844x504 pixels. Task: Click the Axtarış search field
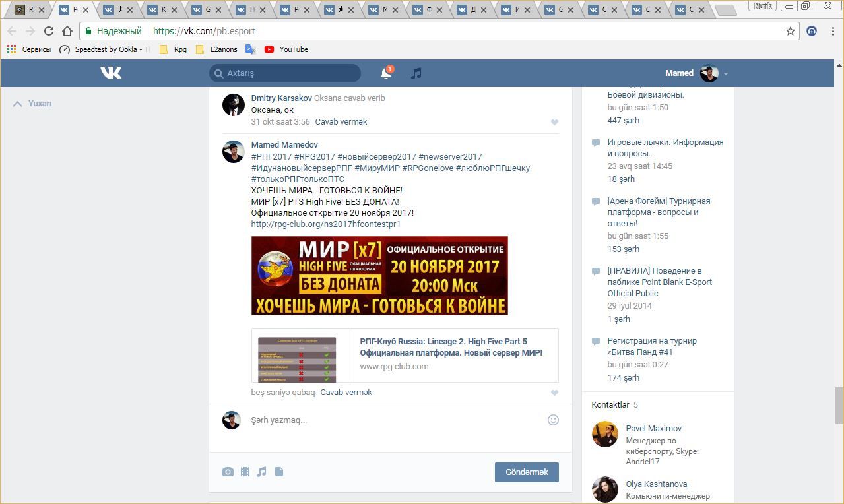pos(285,73)
